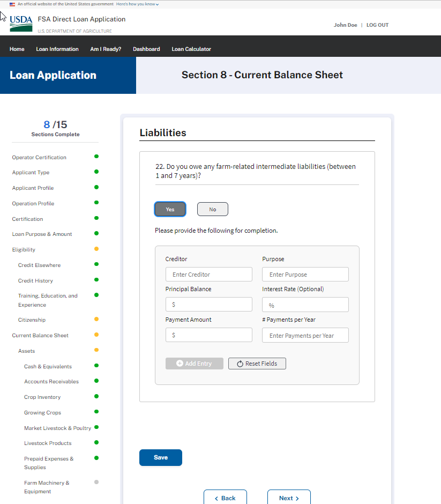Click yellow status dot next to Citizenship
The height and width of the screenshot is (504, 441).
96,319
